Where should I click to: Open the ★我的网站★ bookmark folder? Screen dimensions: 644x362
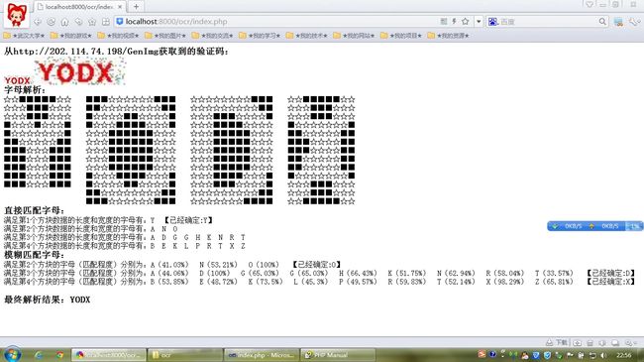coord(354,36)
